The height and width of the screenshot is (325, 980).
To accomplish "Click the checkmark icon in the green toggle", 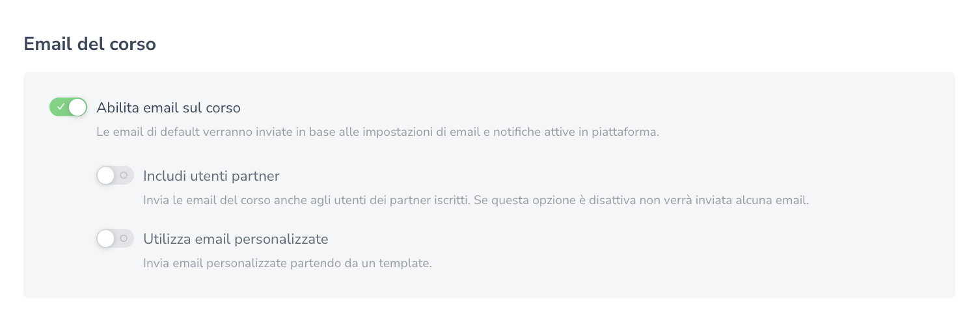I will click(61, 107).
